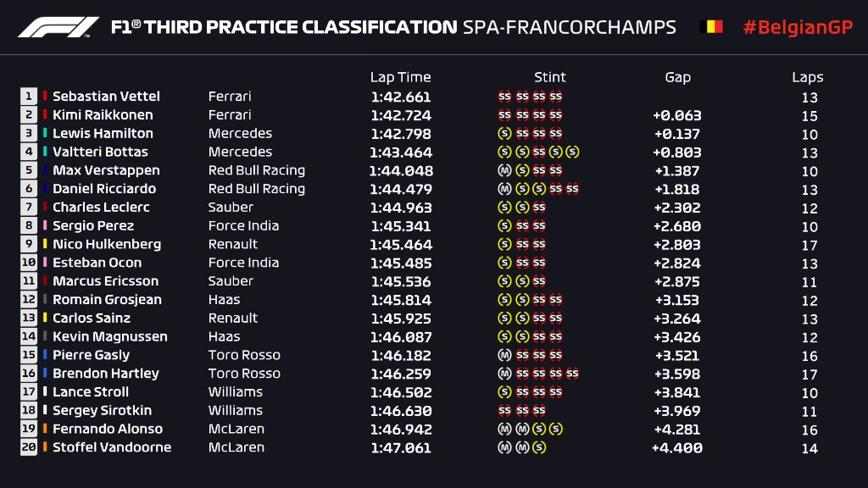Viewport: 868px width, 488px height.
Task: Click the last tyre icon in Bottas's stint
Action: 572,152
